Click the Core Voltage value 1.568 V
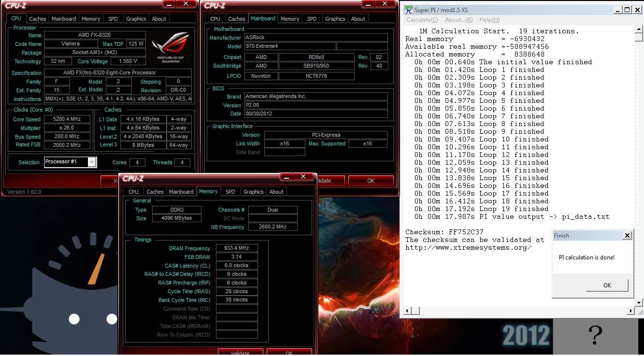 point(128,61)
